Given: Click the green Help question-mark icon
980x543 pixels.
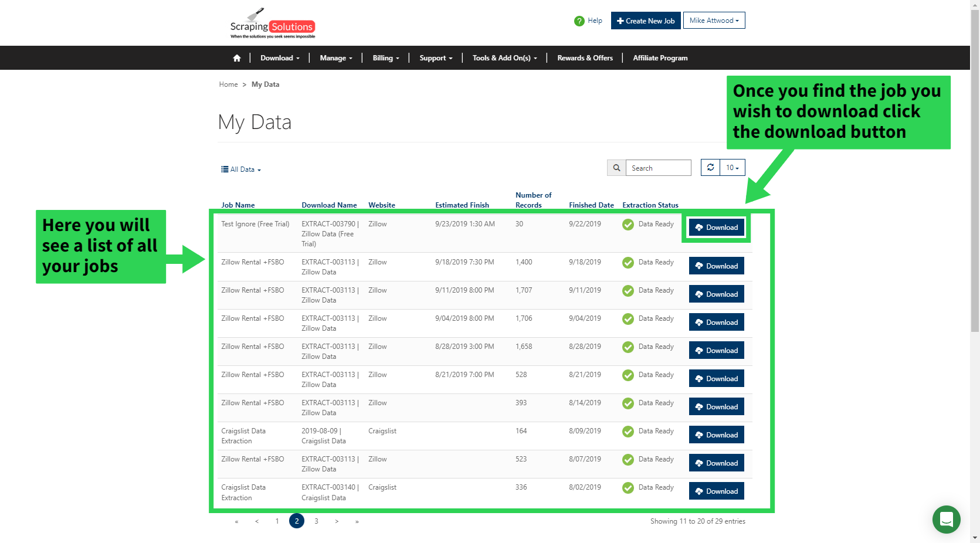Looking at the screenshot, I should click(579, 21).
